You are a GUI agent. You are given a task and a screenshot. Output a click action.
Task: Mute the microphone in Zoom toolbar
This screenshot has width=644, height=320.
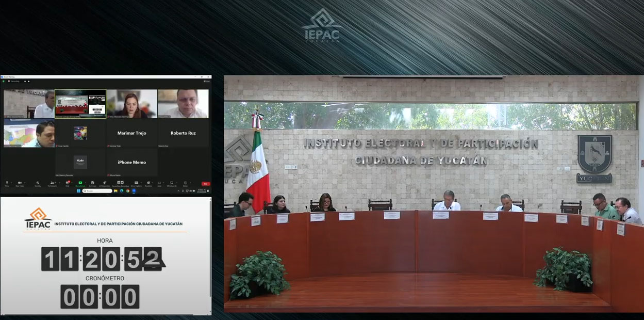click(x=7, y=183)
